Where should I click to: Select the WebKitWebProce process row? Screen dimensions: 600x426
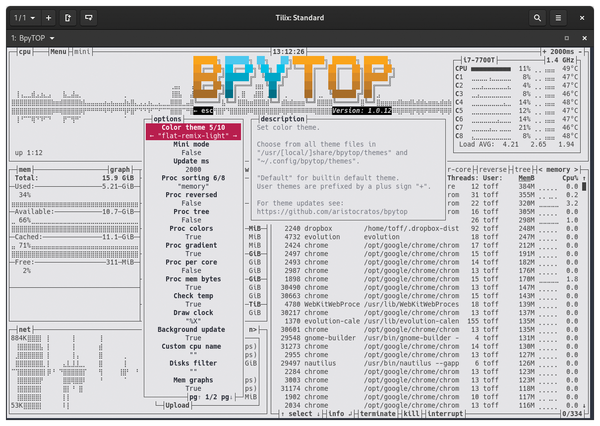pyautogui.click(x=427, y=304)
